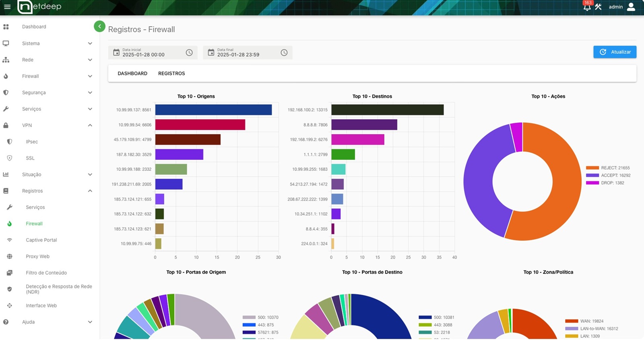The image size is (644, 340).
Task: Click the Filtro de Conteúdo icon
Action: (x=10, y=273)
